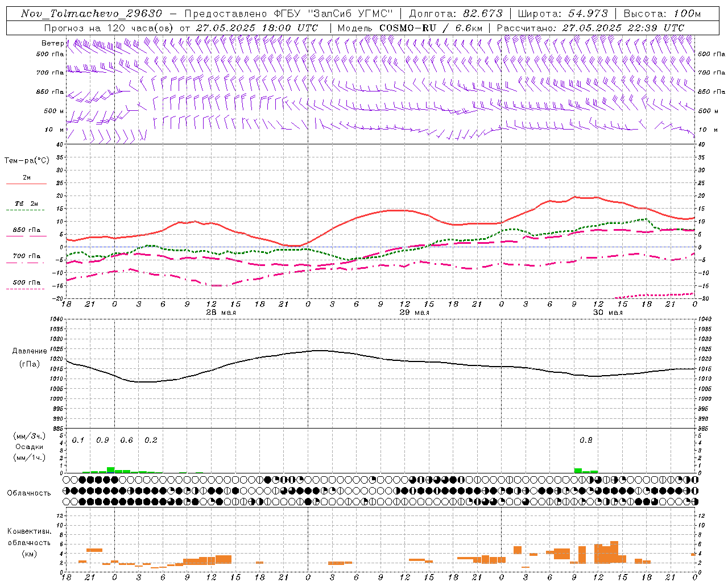Screen dimensions: 728x582
Task: Click the station title Nov_Tolmachevo_29630
Action: pos(92,14)
